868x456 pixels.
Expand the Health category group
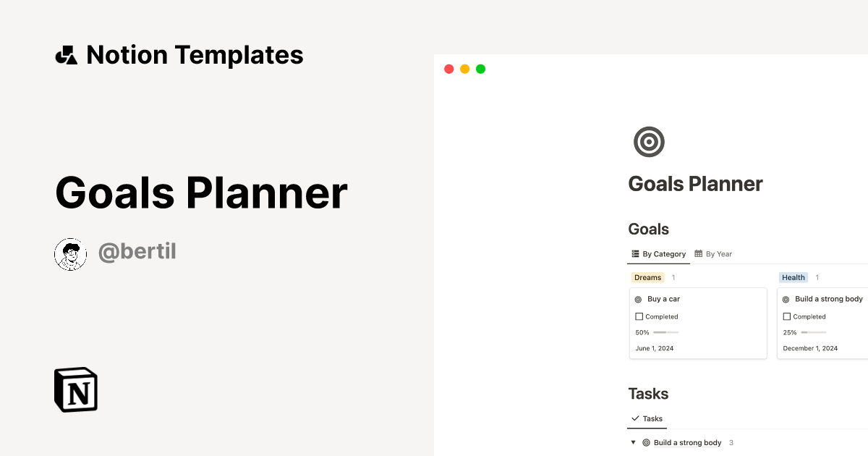(x=793, y=277)
